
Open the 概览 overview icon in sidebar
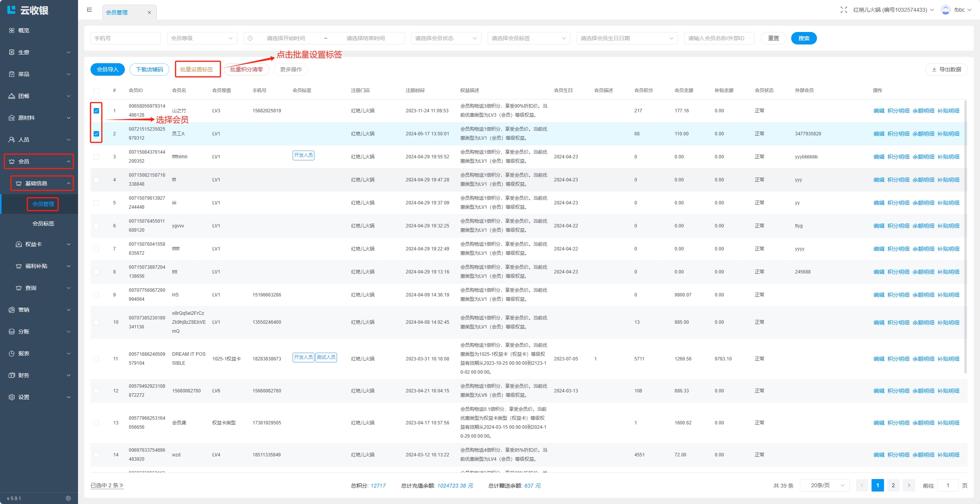click(12, 30)
